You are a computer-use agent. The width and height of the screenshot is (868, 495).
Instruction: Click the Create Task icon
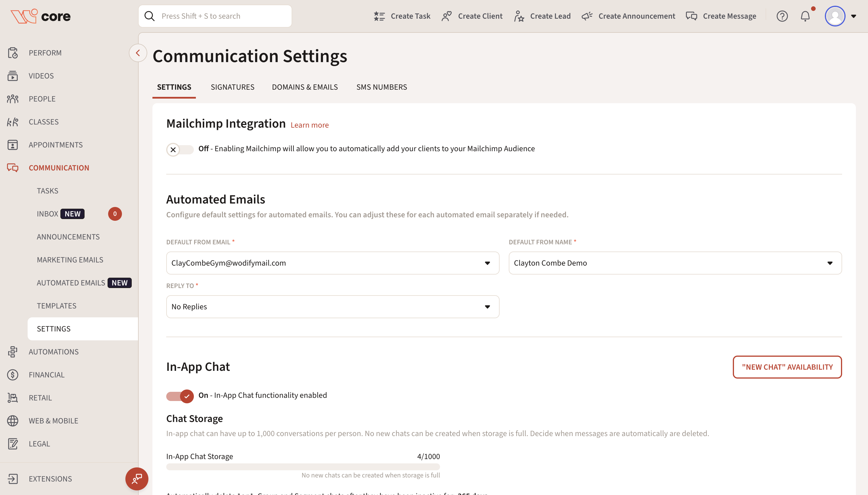point(379,16)
